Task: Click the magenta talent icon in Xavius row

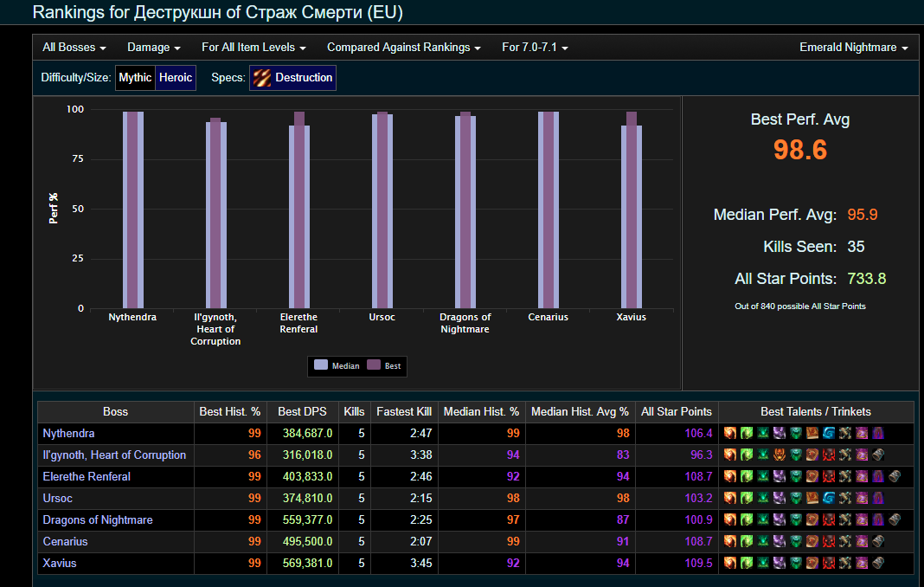Action: pos(862,562)
